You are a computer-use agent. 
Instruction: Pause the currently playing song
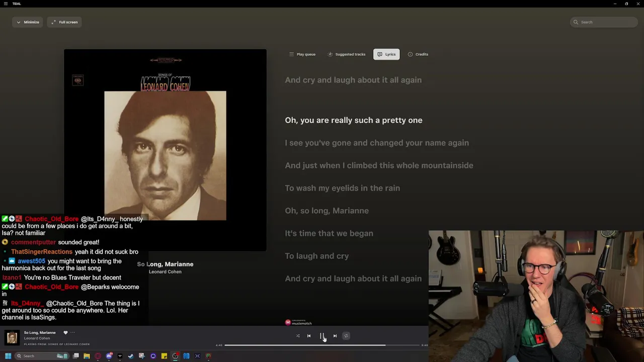click(x=322, y=336)
